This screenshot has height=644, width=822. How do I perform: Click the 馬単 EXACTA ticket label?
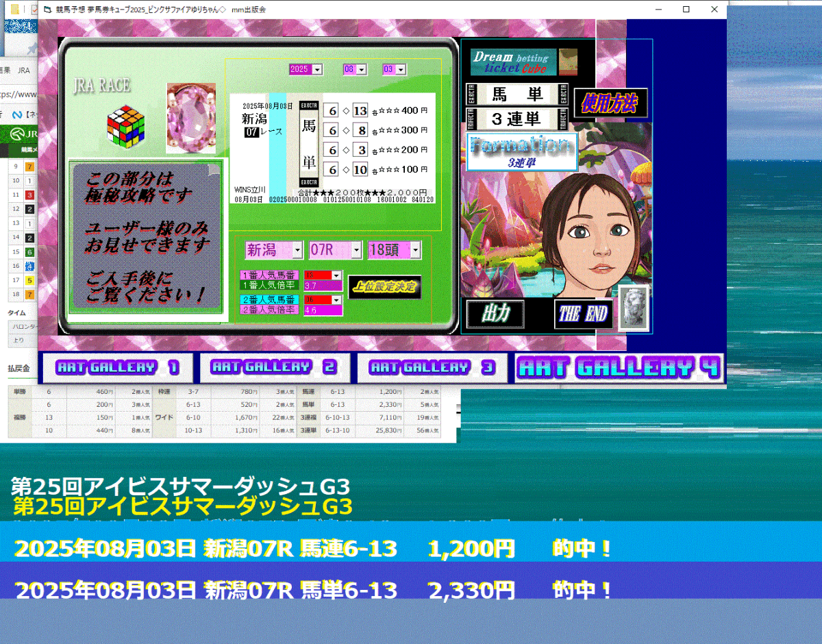pos(310,144)
